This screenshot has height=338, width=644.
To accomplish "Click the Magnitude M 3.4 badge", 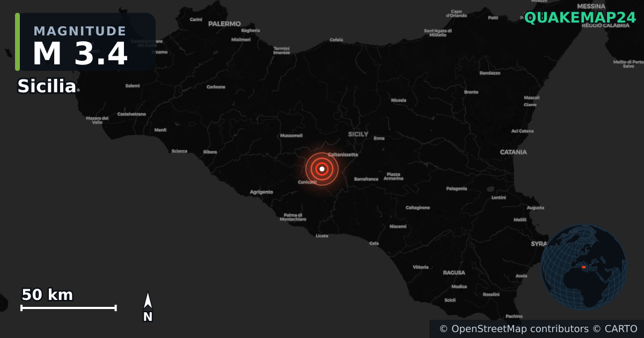I will click(x=86, y=42).
